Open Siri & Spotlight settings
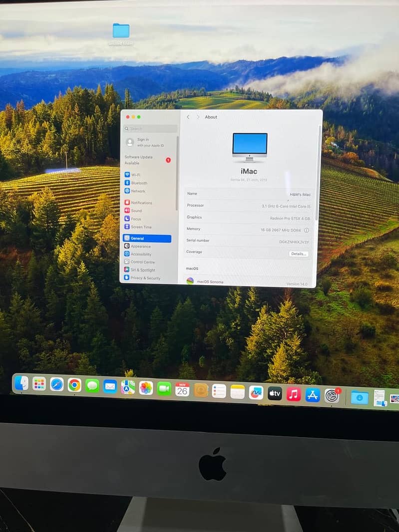This screenshot has height=532, width=399. pos(139,269)
